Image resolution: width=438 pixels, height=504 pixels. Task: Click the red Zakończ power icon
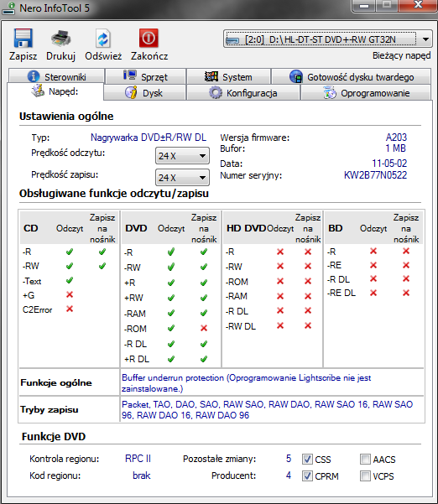click(149, 39)
